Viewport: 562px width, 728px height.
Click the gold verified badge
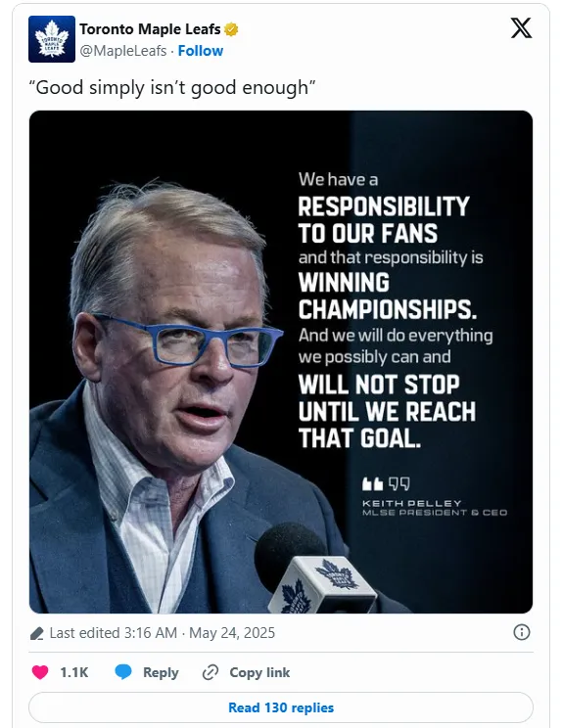[x=231, y=29]
